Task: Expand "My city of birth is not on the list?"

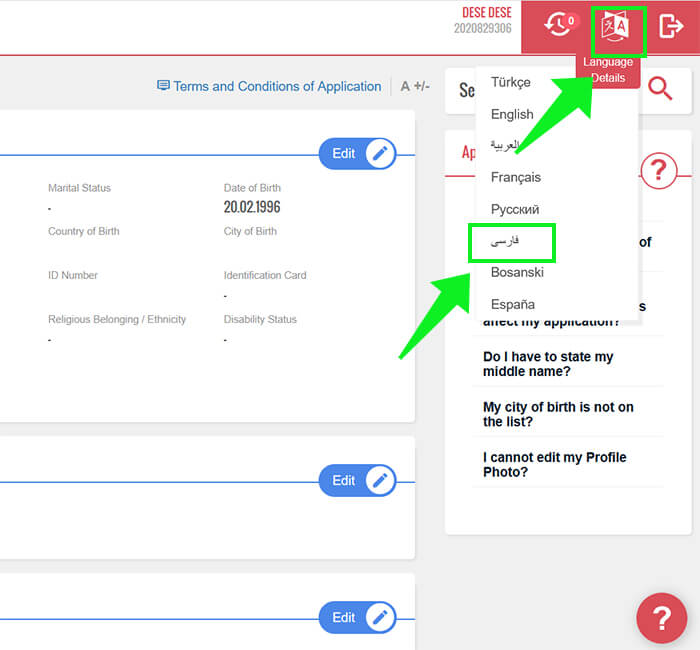Action: (x=558, y=414)
